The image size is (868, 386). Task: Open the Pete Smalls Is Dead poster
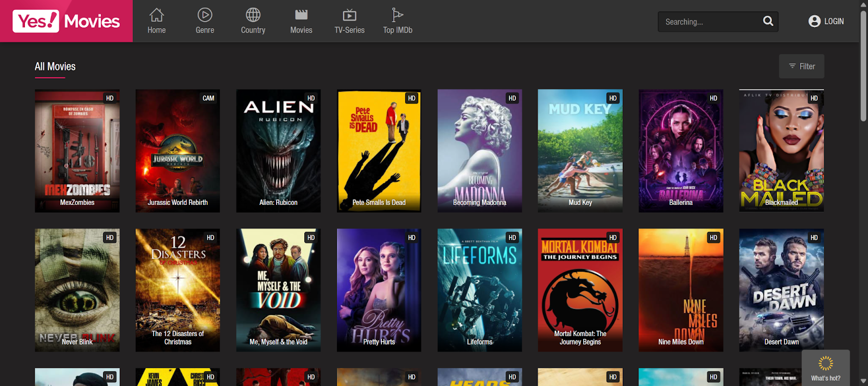pyautogui.click(x=379, y=151)
